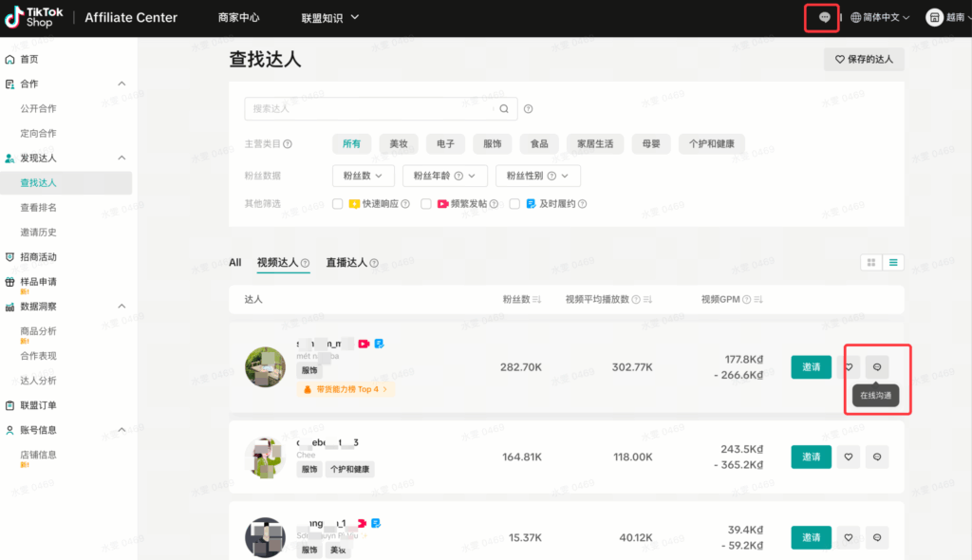Viewport: 972px width, 560px height.
Task: Open the chat message bubble icon in top bar
Action: tap(822, 16)
